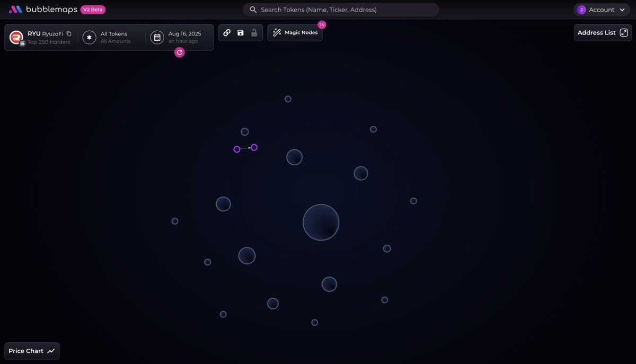Click the calendar date icon

157,38
